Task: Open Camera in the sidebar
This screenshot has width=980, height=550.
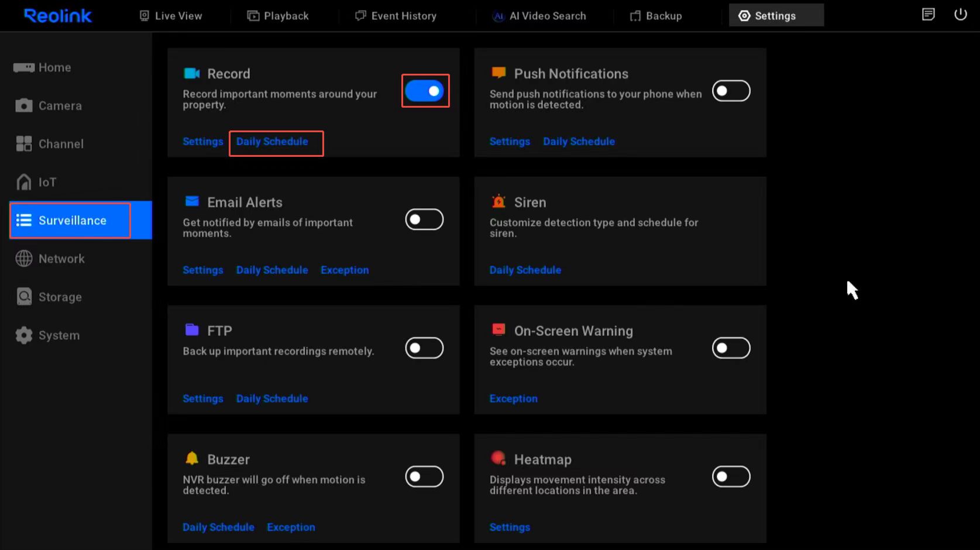Action: (76, 106)
